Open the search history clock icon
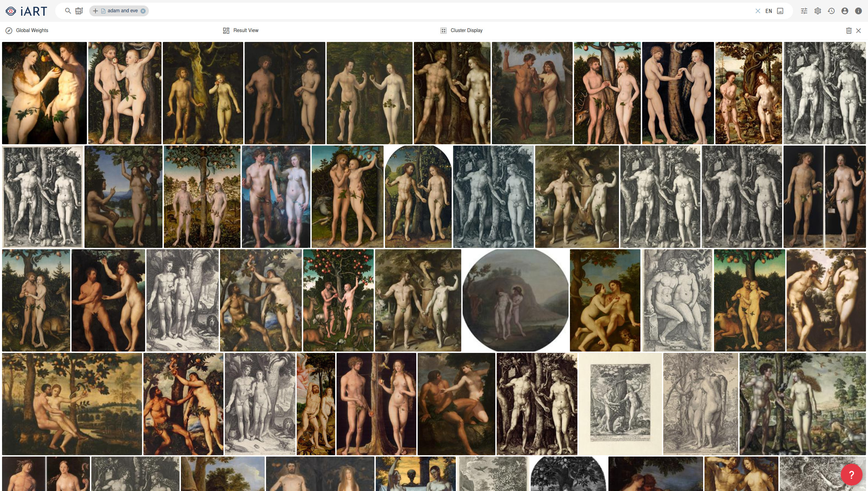This screenshot has height=491, width=868. pos(831,11)
